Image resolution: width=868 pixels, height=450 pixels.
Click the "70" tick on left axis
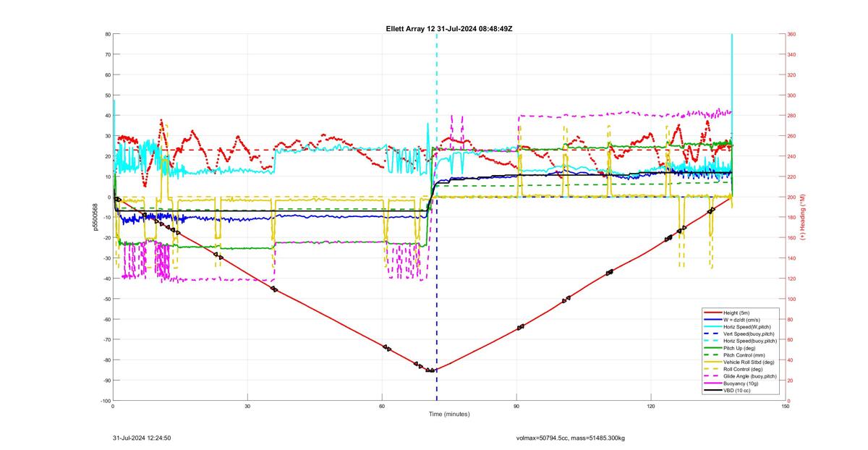point(107,54)
